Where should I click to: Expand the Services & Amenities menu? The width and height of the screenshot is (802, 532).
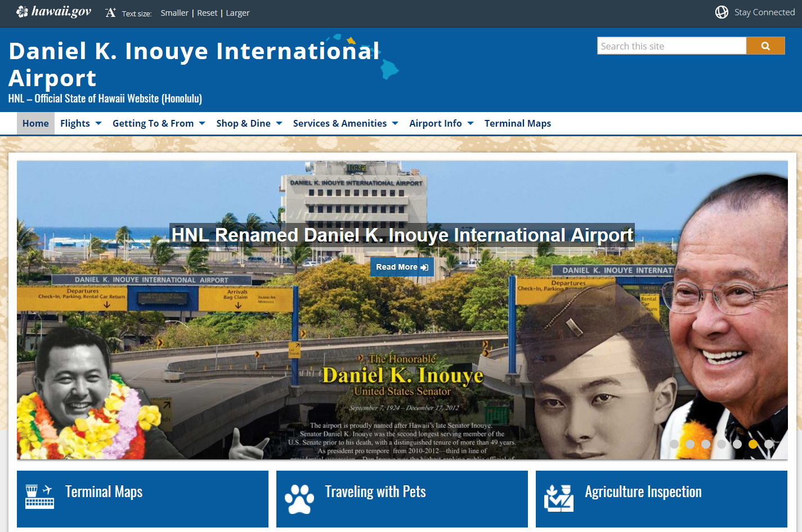click(345, 123)
